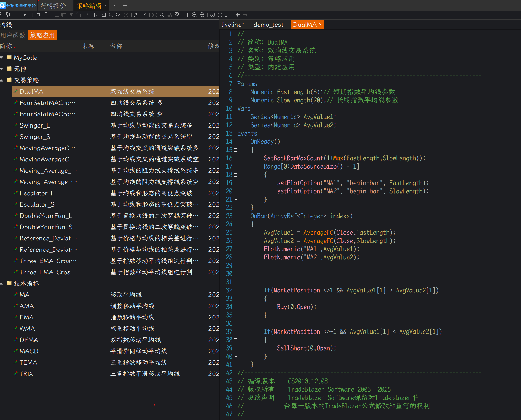Click the back arrow navigation icon
This screenshot has height=420, width=521.
pyautogui.click(x=238, y=15)
